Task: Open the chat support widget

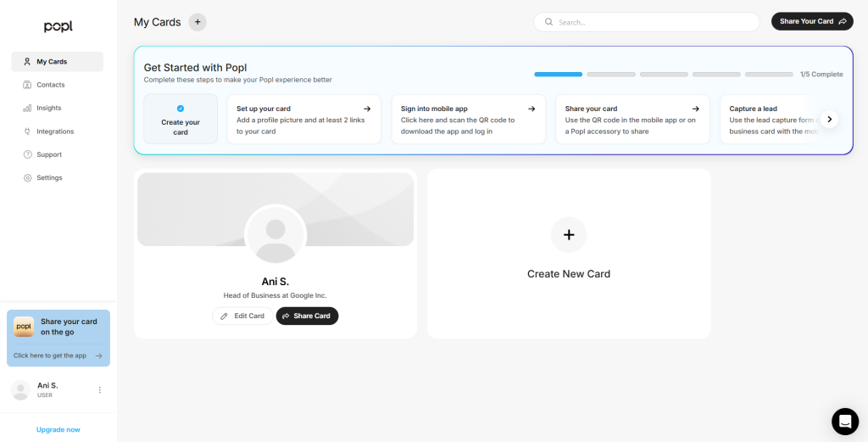Action: click(845, 422)
